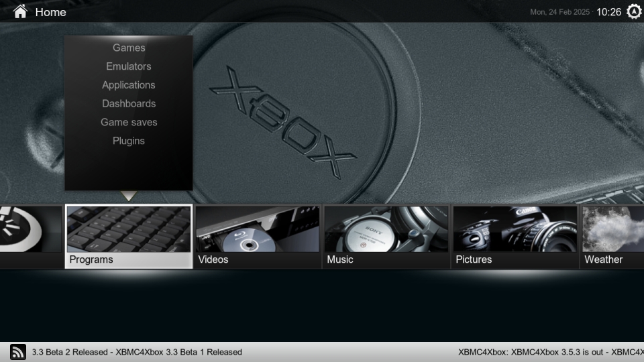Open Applications submenu entry
This screenshot has width=644, height=362.
[x=129, y=85]
